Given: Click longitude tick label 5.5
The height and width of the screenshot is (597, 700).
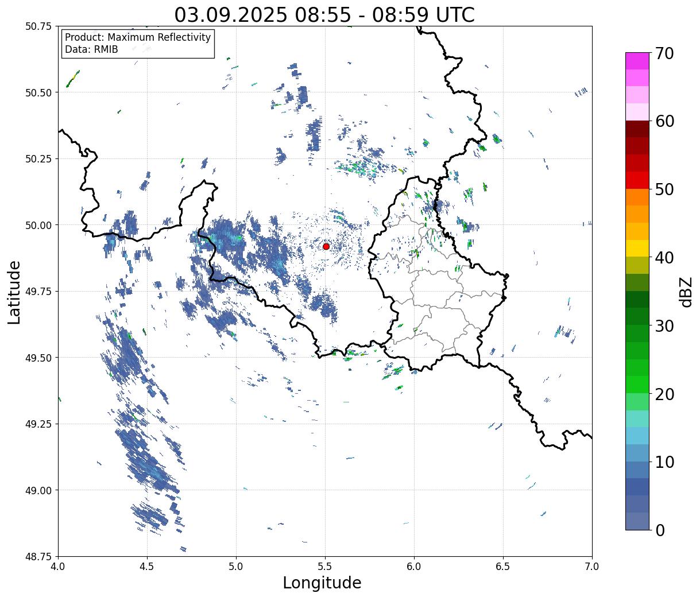Looking at the screenshot, I should coord(325,567).
